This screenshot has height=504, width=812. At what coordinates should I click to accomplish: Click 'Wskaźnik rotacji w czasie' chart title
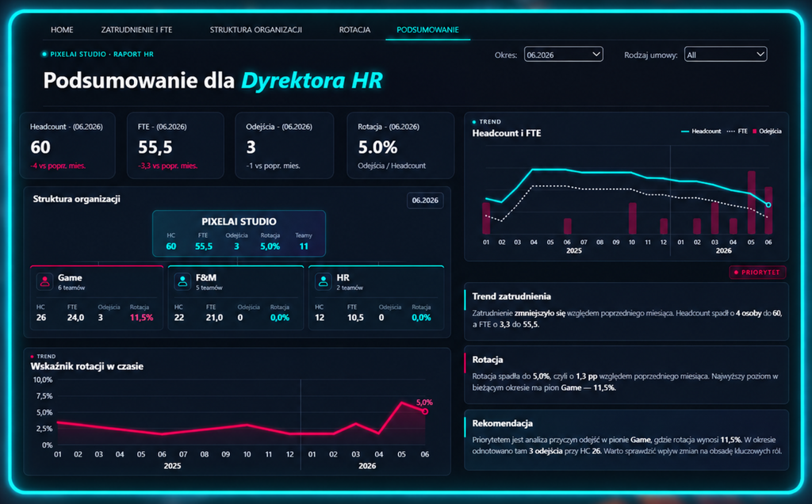pos(87,366)
